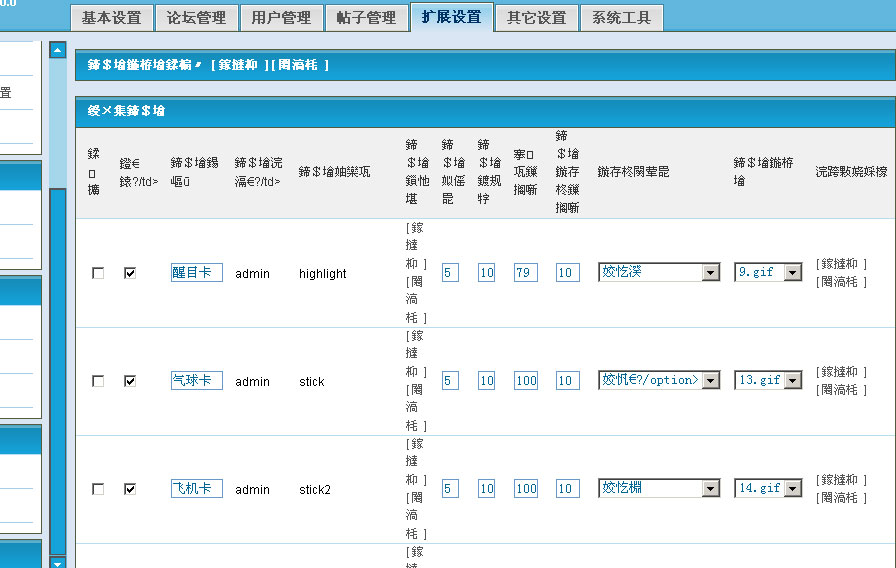Click first bracketed link in stick row's last column

[x=841, y=372]
